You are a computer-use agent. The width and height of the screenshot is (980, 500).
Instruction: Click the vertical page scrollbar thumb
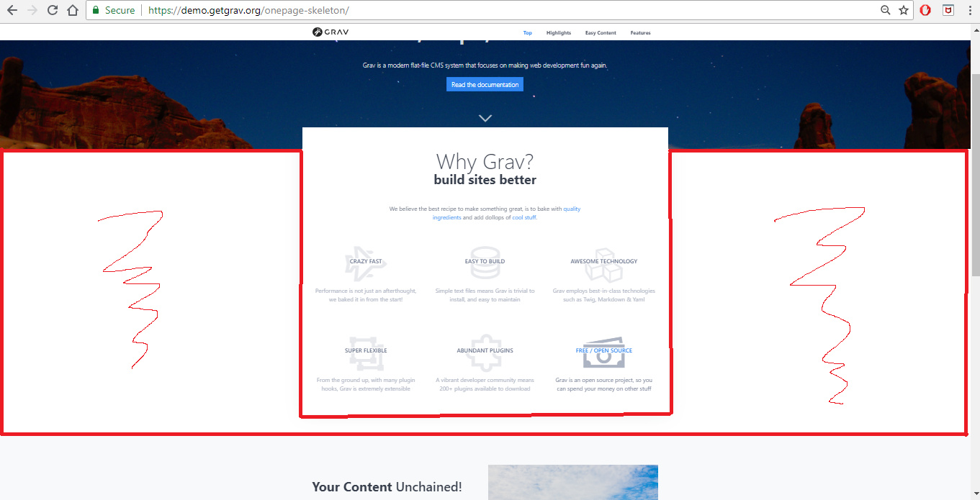tap(976, 174)
